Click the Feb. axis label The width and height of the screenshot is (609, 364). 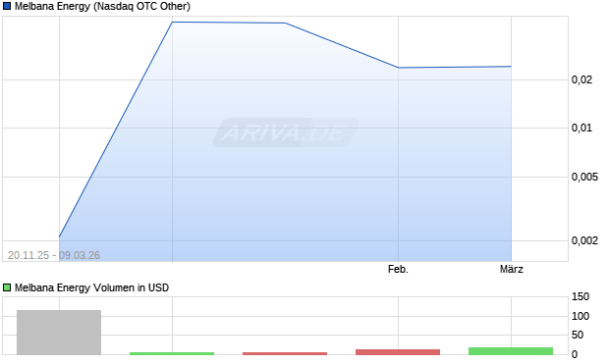pos(398,269)
